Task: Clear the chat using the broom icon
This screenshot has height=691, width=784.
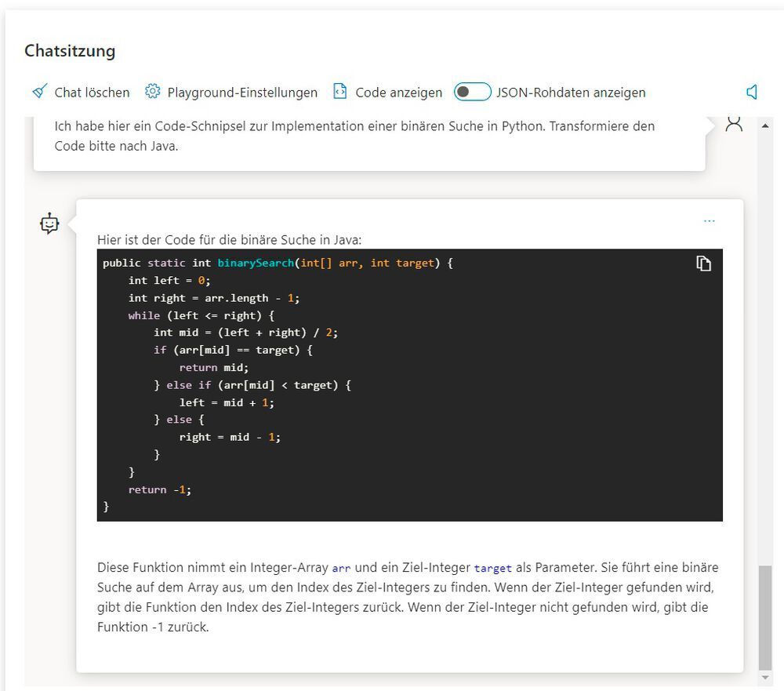Action: 39,92
